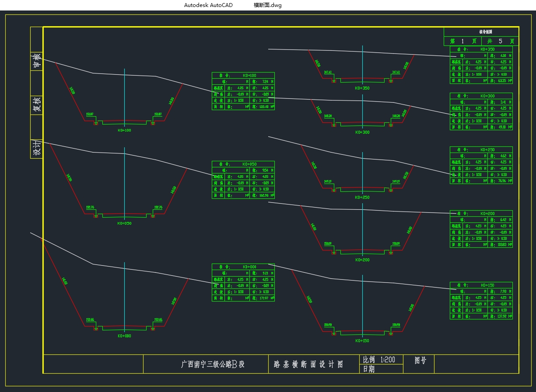
Task: Click the 设计 cell in the left sidebar
Action: click(37, 148)
